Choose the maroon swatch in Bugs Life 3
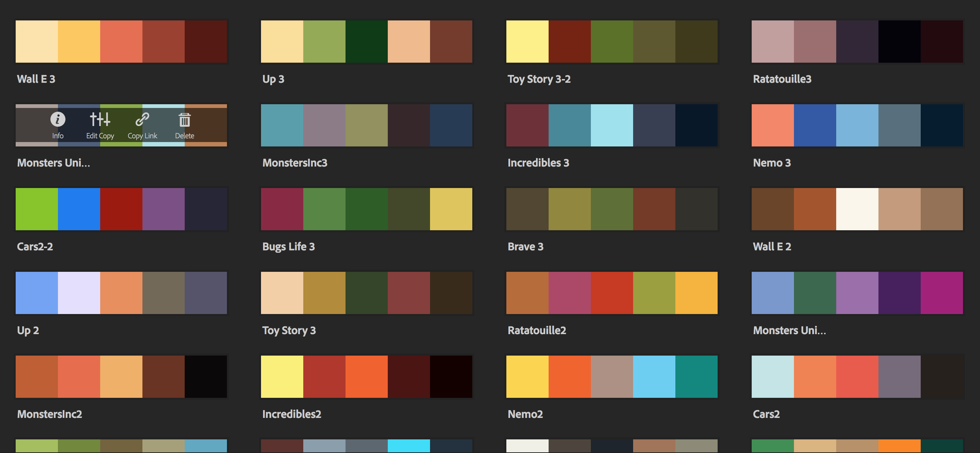This screenshot has width=980, height=453. (282, 209)
